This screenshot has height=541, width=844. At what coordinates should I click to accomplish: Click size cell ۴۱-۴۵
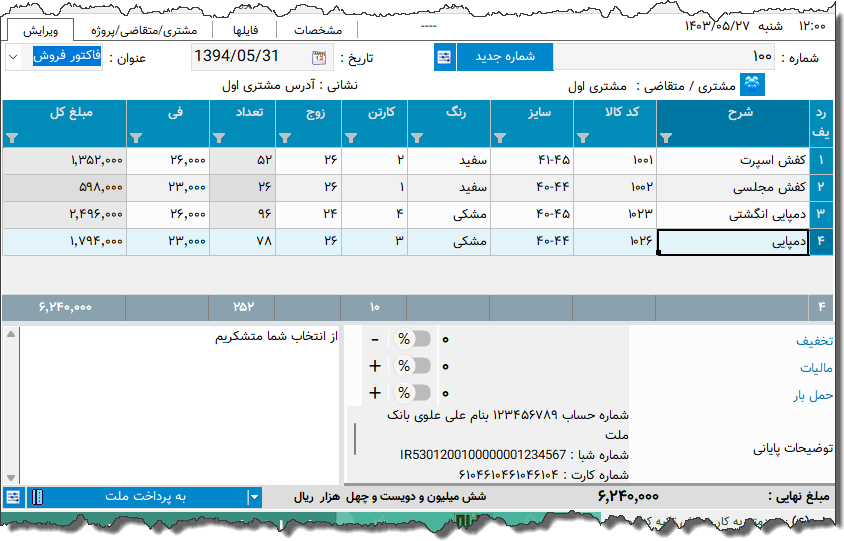(x=532, y=160)
